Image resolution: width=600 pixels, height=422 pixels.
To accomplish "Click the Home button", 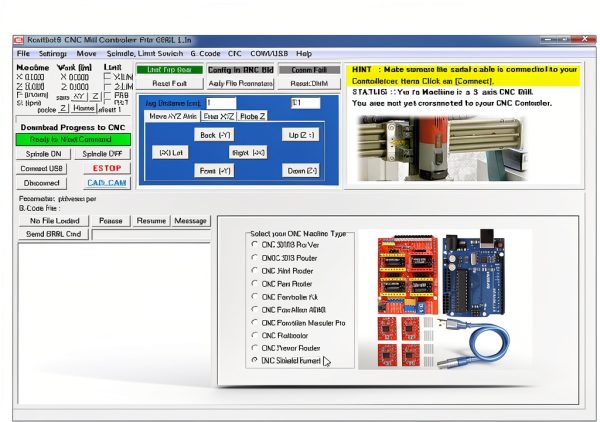I will tap(84, 108).
